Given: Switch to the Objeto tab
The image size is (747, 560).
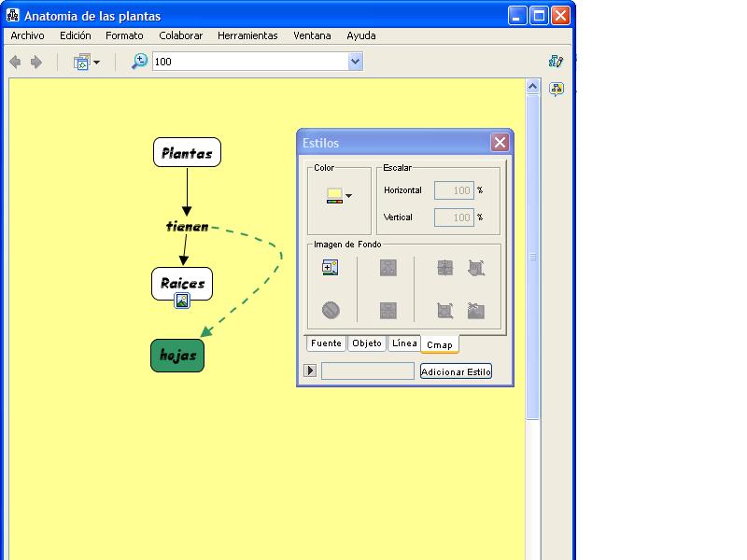Looking at the screenshot, I should (x=366, y=343).
